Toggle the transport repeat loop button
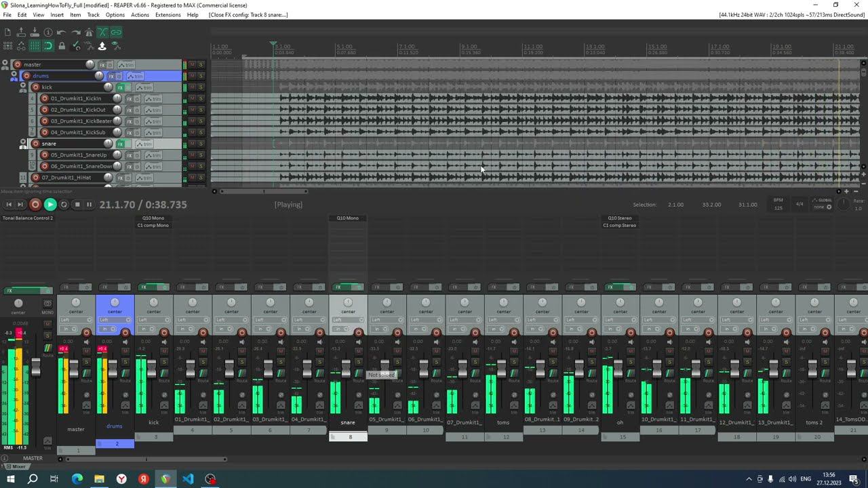This screenshot has width=868, height=488. [x=64, y=205]
